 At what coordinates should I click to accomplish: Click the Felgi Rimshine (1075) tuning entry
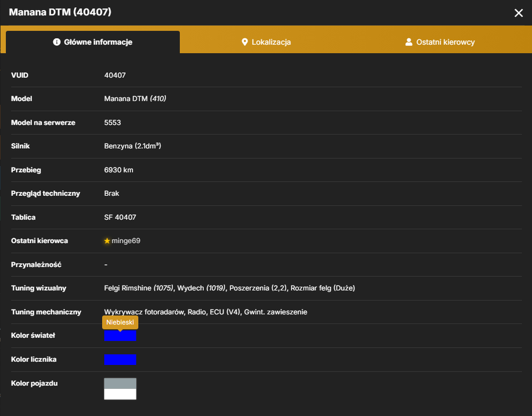[x=139, y=288]
